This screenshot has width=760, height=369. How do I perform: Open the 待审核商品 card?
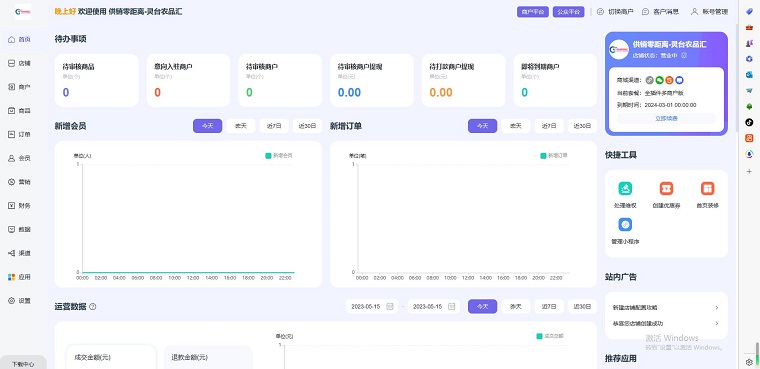[96, 80]
